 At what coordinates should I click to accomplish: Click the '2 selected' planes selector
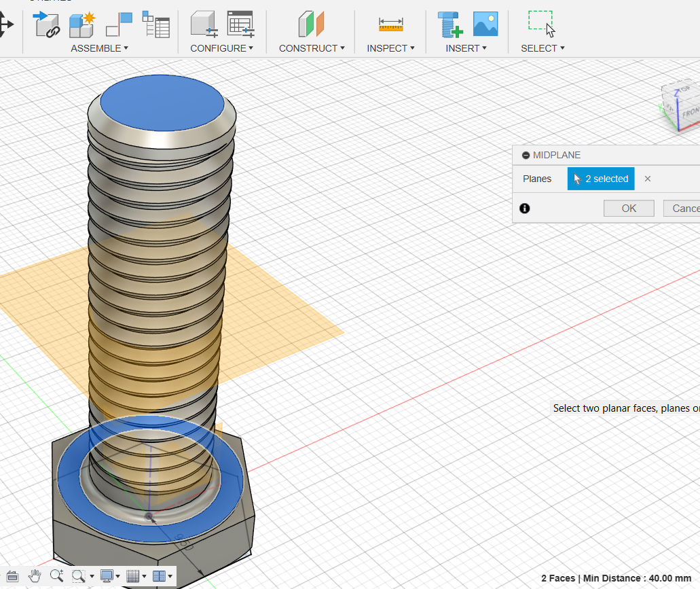tap(601, 179)
